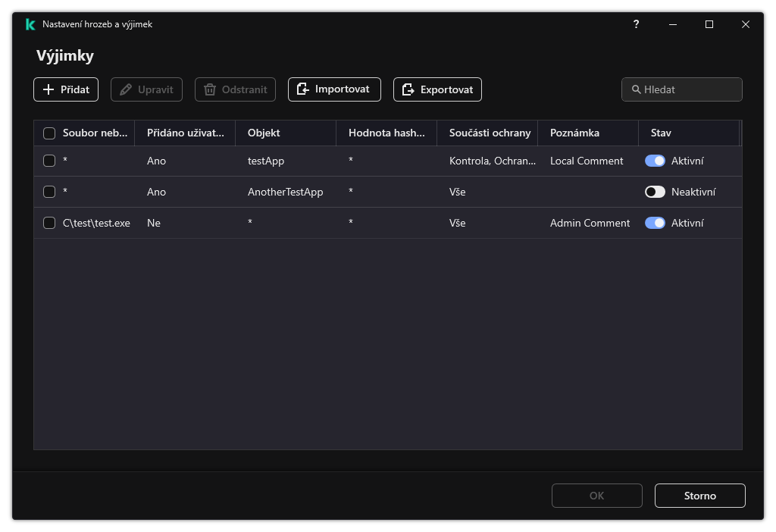Disable the testApp exclusion toggle
The image size is (776, 532).
[655, 161]
